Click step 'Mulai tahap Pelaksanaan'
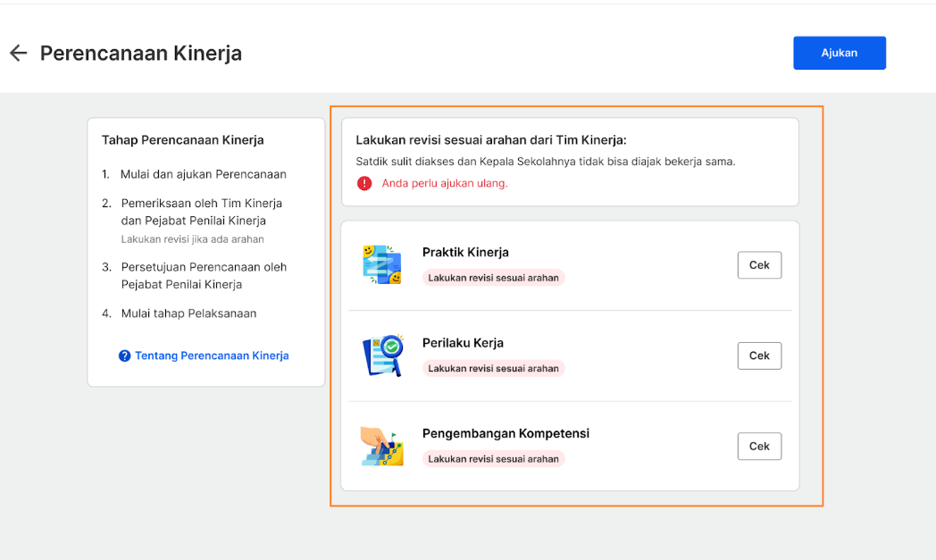 188,313
